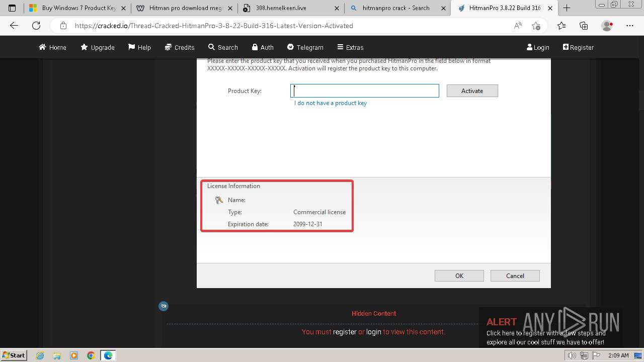Viewport: 644px width, 362px height.
Task: Open the site Search page
Action: click(223, 47)
